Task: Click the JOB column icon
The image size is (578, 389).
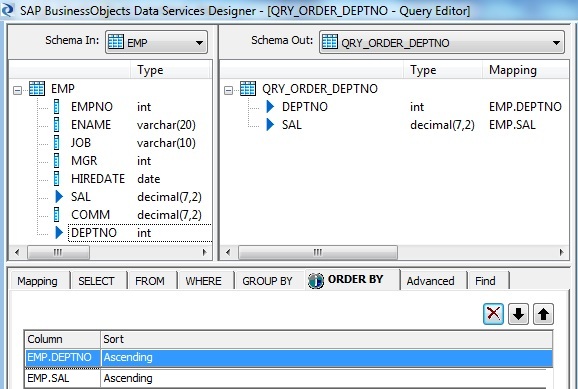Action: [x=56, y=143]
